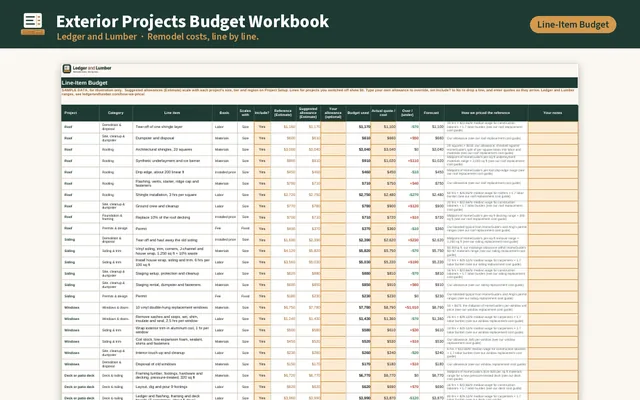Open Include? dropdown for Shingle installation row
Image resolution: width=640 pixels, height=400 pixels.
point(262,195)
